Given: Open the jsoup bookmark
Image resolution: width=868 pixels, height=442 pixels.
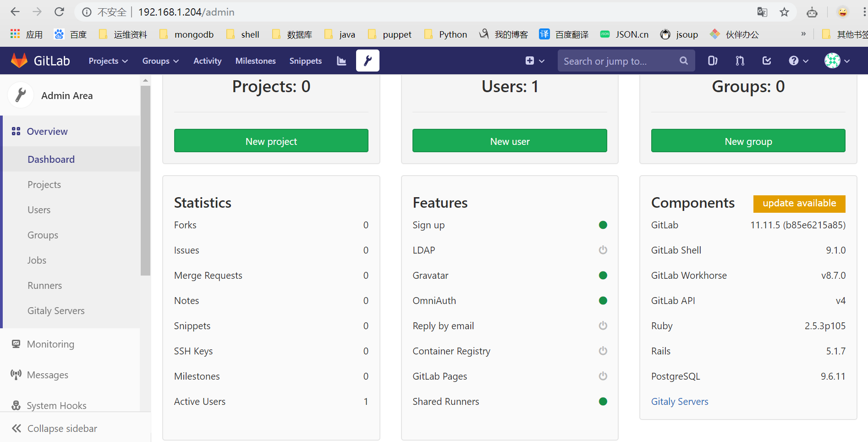Looking at the screenshot, I should click(x=679, y=34).
